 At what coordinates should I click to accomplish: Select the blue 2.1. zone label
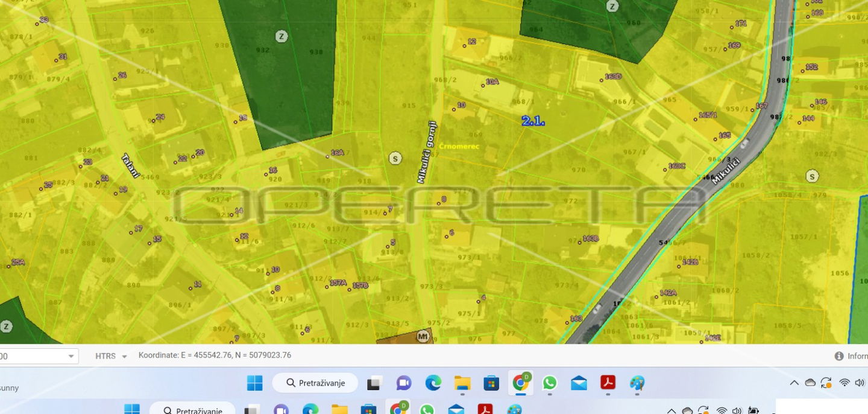tap(533, 121)
